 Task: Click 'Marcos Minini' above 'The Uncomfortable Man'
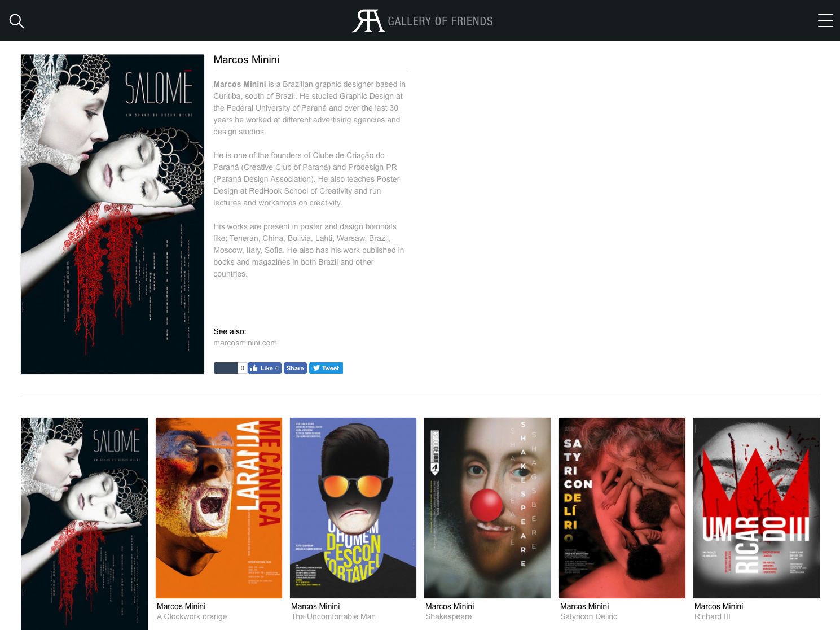click(x=315, y=606)
